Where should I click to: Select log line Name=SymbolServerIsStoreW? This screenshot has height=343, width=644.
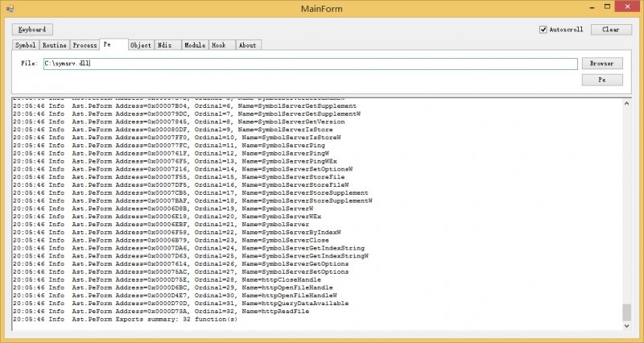click(x=177, y=138)
